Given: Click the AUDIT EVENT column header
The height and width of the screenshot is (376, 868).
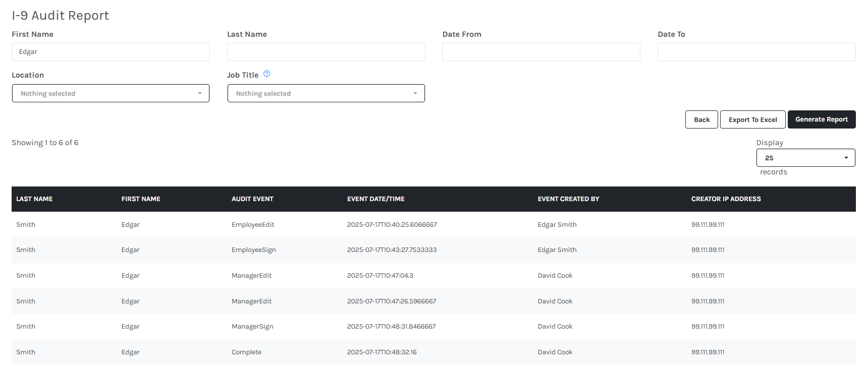Looking at the screenshot, I should (x=252, y=199).
